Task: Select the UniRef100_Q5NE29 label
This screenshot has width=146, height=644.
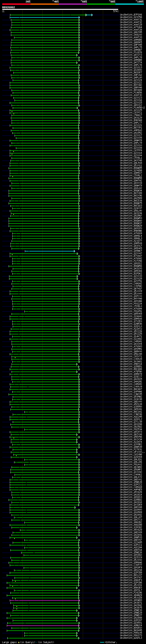Action: [131, 613]
